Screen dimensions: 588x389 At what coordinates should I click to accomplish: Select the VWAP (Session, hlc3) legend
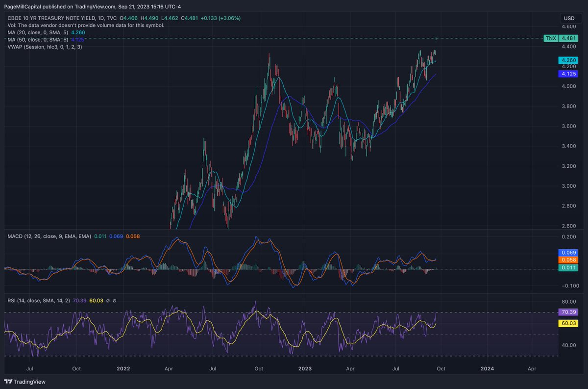tap(45, 46)
